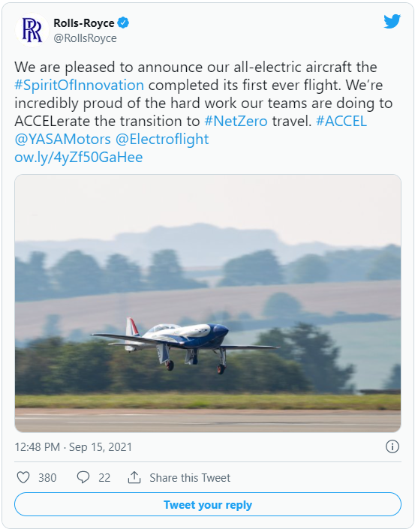The height and width of the screenshot is (532, 418).
Task: Click the Twitter bird logo
Action: (392, 22)
